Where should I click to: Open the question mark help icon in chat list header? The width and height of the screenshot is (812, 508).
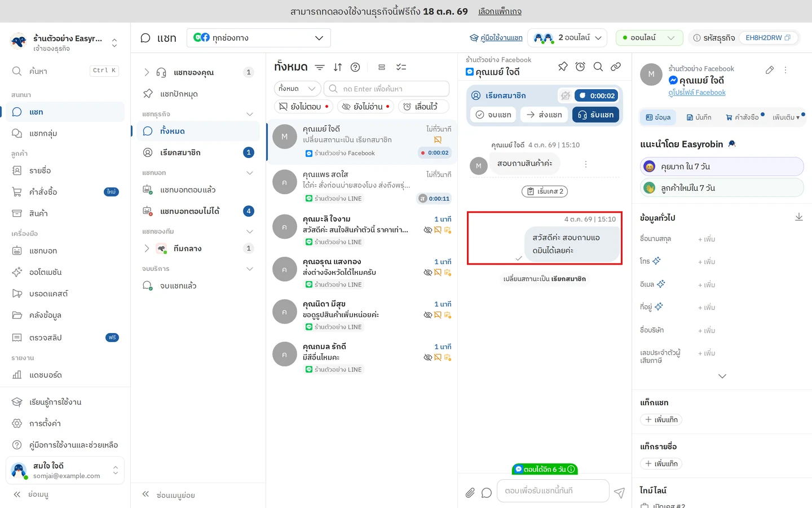coord(355,67)
